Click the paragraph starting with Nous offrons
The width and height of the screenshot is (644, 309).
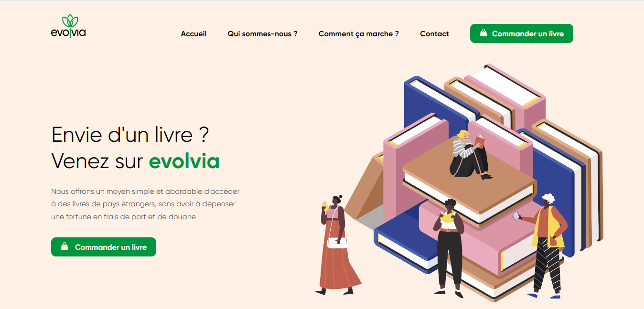pyautogui.click(x=145, y=204)
